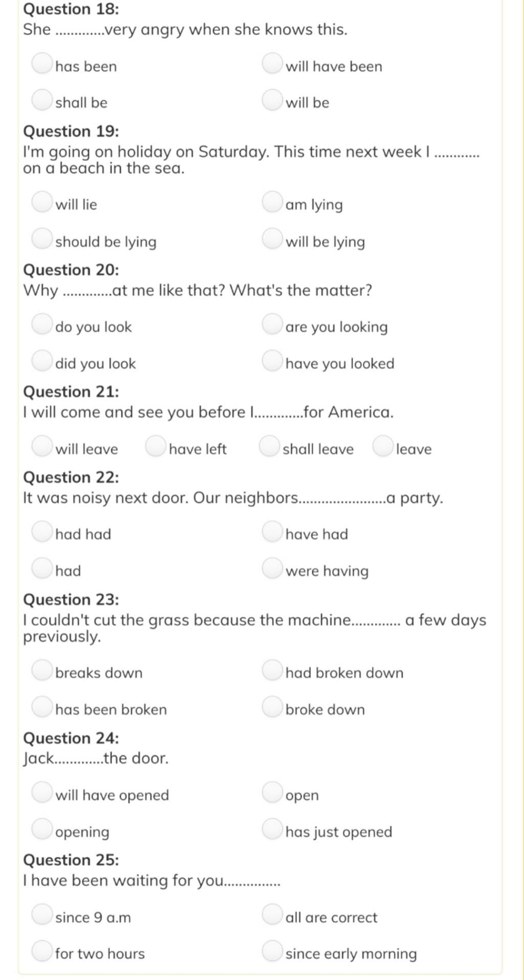Image resolution: width=524 pixels, height=980 pixels.
Task: Select 'will have been' option
Action: [272, 63]
